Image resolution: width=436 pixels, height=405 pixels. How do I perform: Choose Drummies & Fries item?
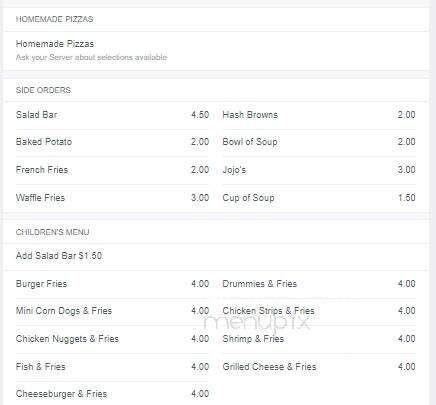pyautogui.click(x=319, y=284)
